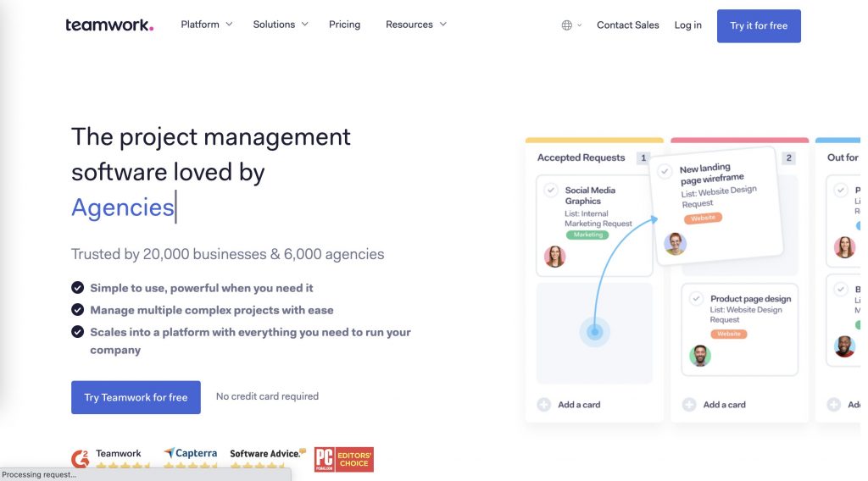Tick the top card checkbox in Out for column
Image resolution: width=868 pixels, height=481 pixels.
click(x=841, y=191)
